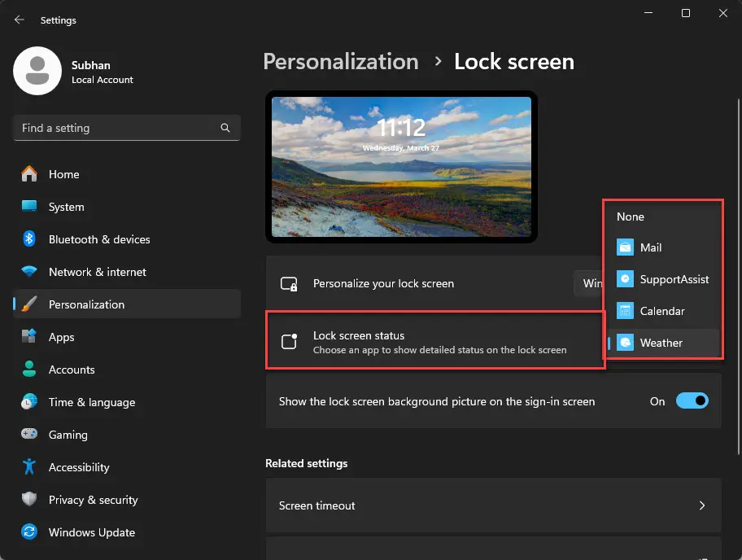The image size is (742, 560).
Task: Click the search magnifier icon
Action: click(x=225, y=128)
